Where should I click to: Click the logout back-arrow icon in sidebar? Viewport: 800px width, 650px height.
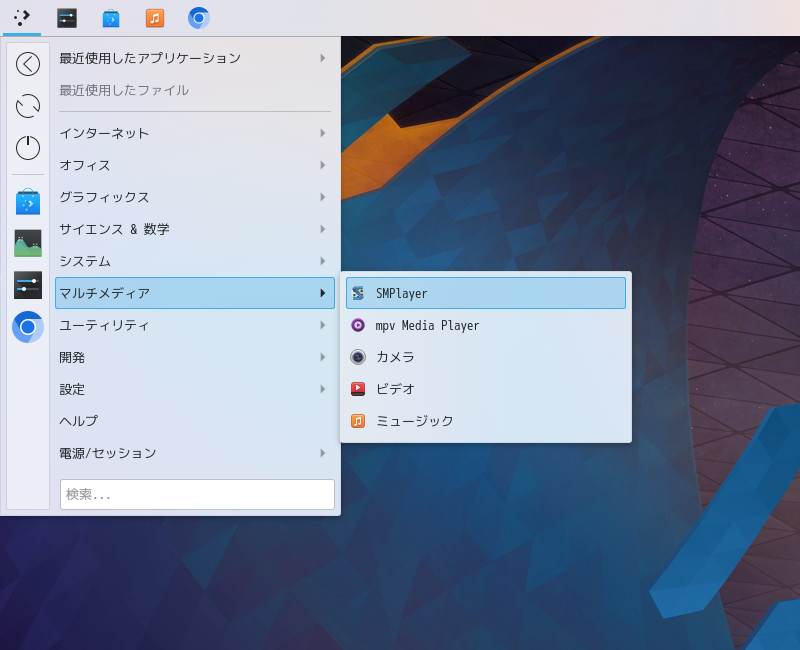[28, 64]
